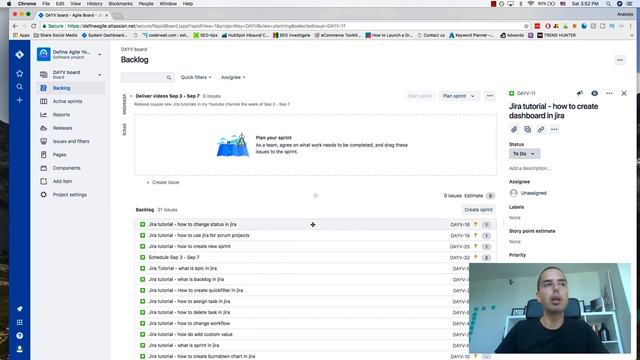Open the app switcher grid icon
640x360 pixels.
click(19, 322)
